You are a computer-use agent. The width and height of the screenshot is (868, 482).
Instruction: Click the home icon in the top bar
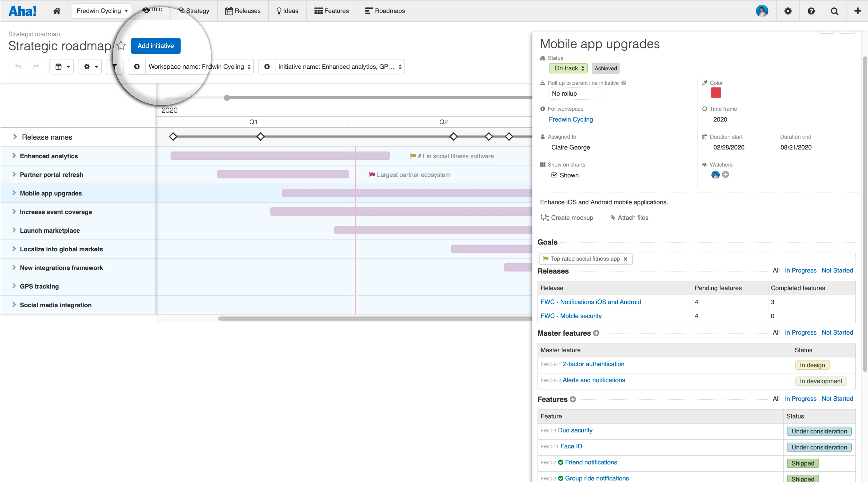click(x=57, y=11)
